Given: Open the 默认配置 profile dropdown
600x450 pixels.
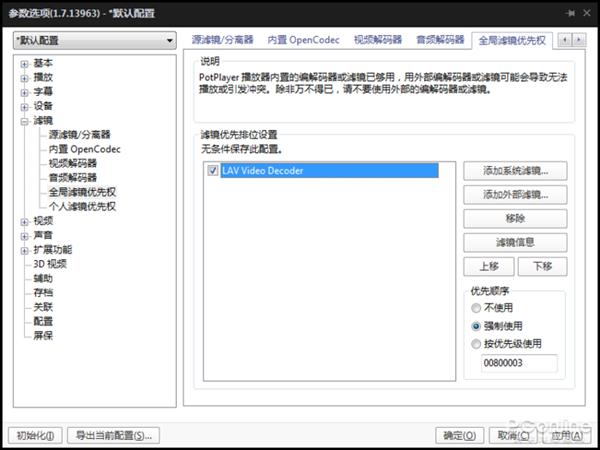Looking at the screenshot, I should point(95,40).
